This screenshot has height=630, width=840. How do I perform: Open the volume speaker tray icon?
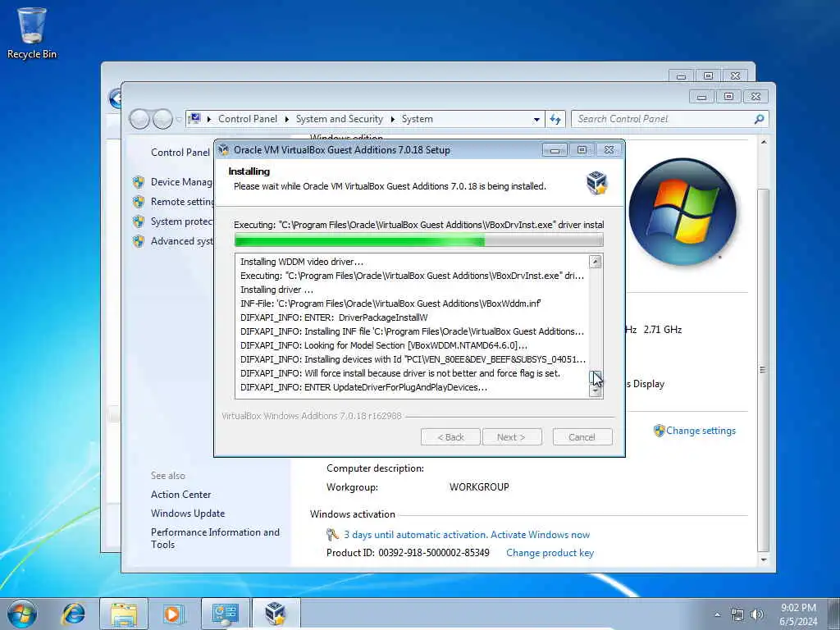point(756,614)
